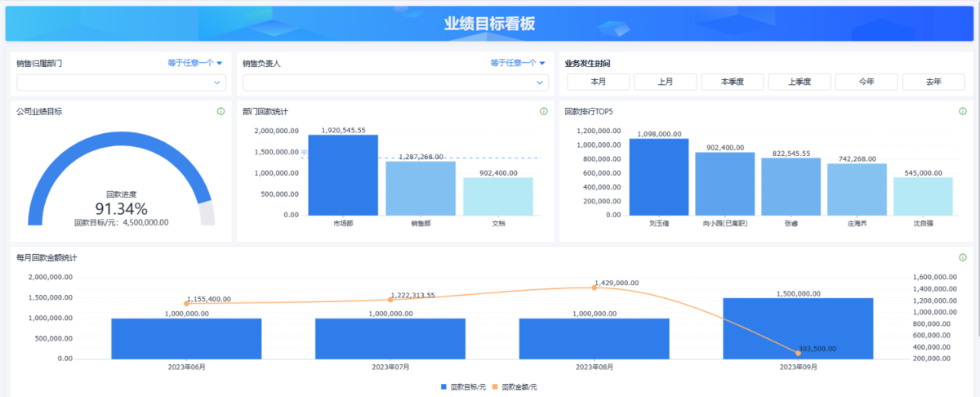Click the 销售部 bar valued 1,287,268.00
This screenshot has height=397, width=980.
[x=421, y=188]
